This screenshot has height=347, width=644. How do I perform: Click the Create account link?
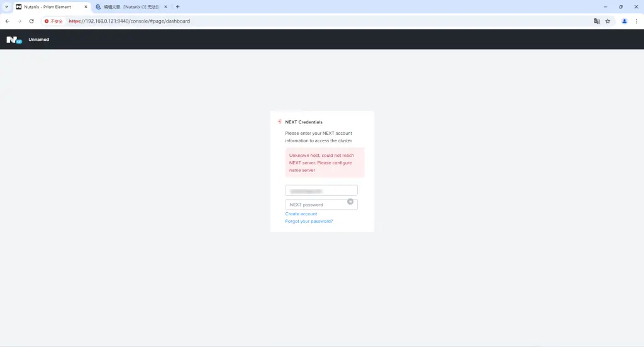(301, 214)
